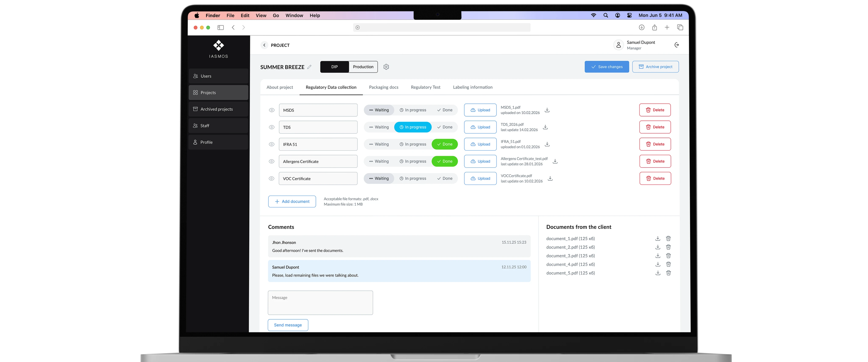Screen dimensions: 868x362
Task: Download the IFRA_51.pdf file
Action: (547, 144)
